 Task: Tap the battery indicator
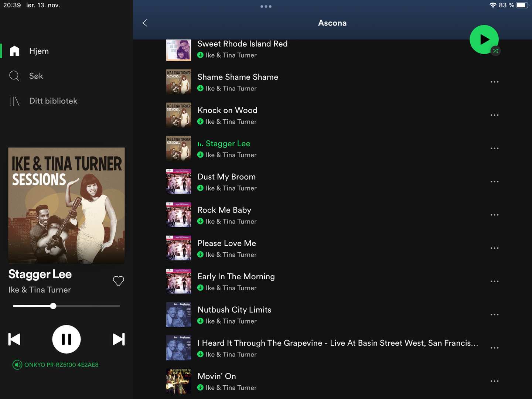point(523,5)
